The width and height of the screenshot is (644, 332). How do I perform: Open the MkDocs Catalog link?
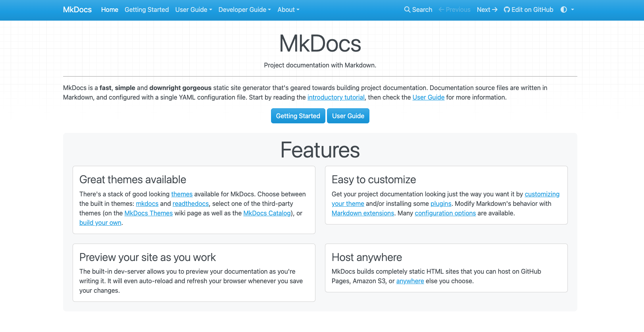[267, 213]
